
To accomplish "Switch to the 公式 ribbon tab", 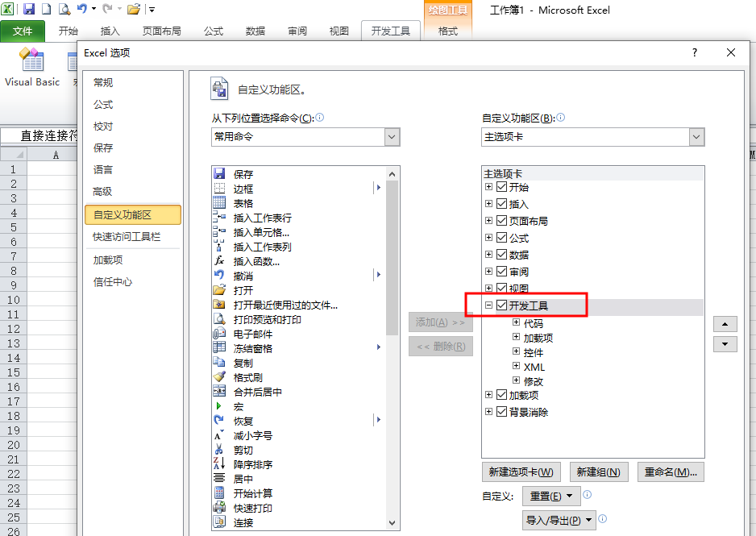I will click(214, 31).
